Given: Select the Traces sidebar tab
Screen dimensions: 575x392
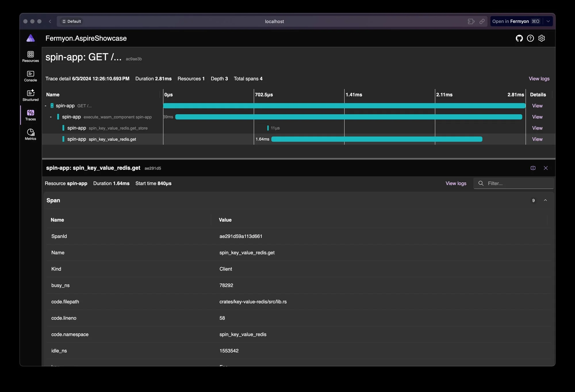Looking at the screenshot, I should coord(30,115).
